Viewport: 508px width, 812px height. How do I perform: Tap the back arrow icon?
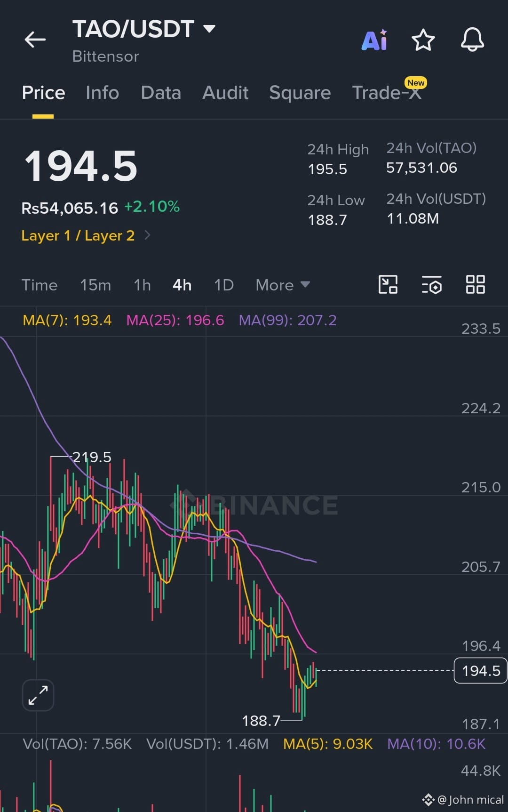tap(35, 40)
